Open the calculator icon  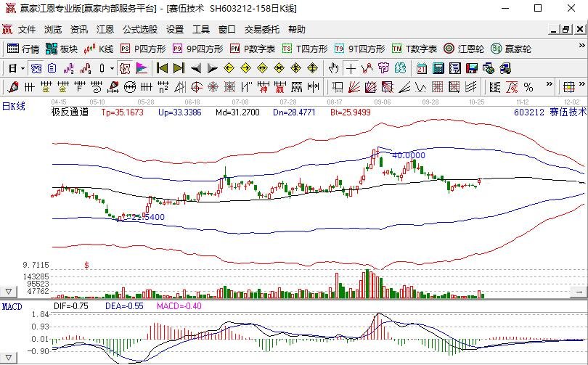[x=438, y=69]
